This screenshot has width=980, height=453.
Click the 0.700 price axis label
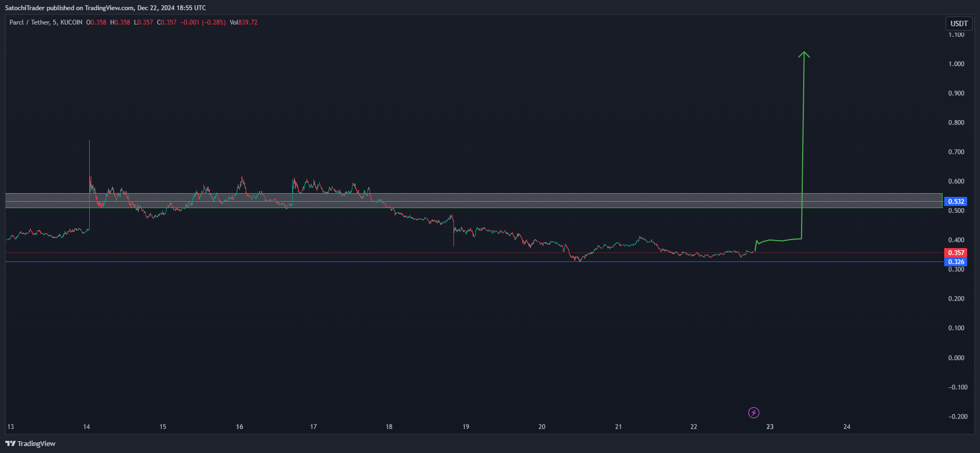pyautogui.click(x=956, y=152)
